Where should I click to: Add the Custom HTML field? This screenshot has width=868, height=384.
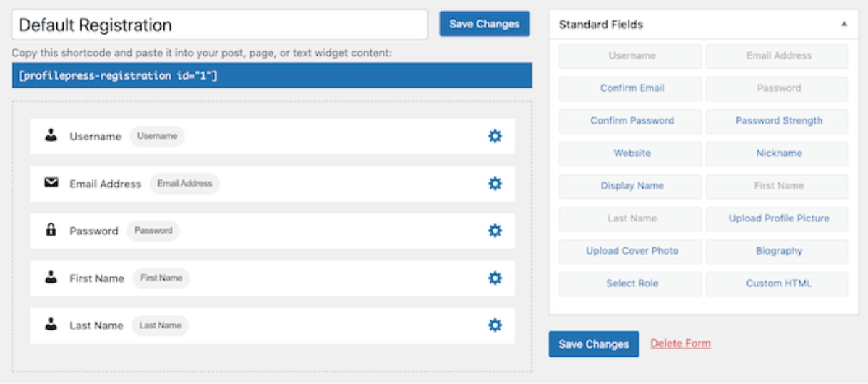(778, 283)
